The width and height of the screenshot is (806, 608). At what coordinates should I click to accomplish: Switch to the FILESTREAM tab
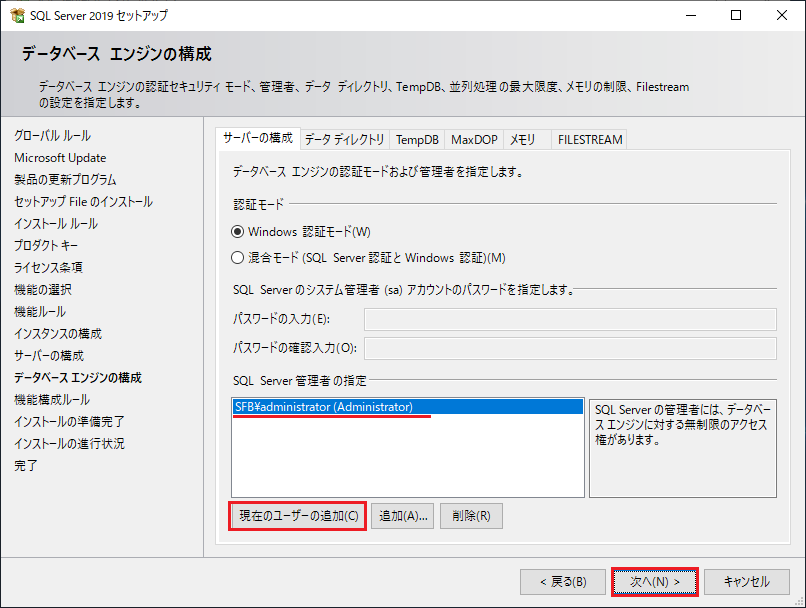[589, 139]
